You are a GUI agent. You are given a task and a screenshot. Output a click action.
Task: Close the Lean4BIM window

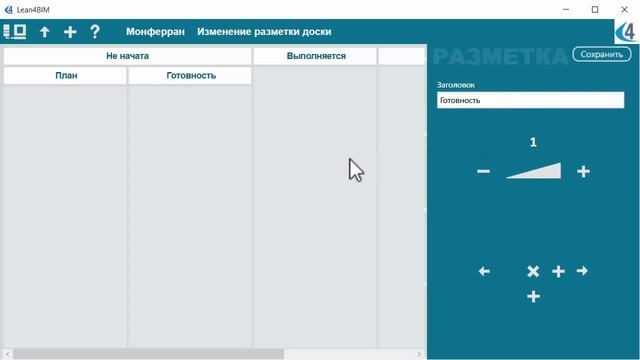[624, 9]
